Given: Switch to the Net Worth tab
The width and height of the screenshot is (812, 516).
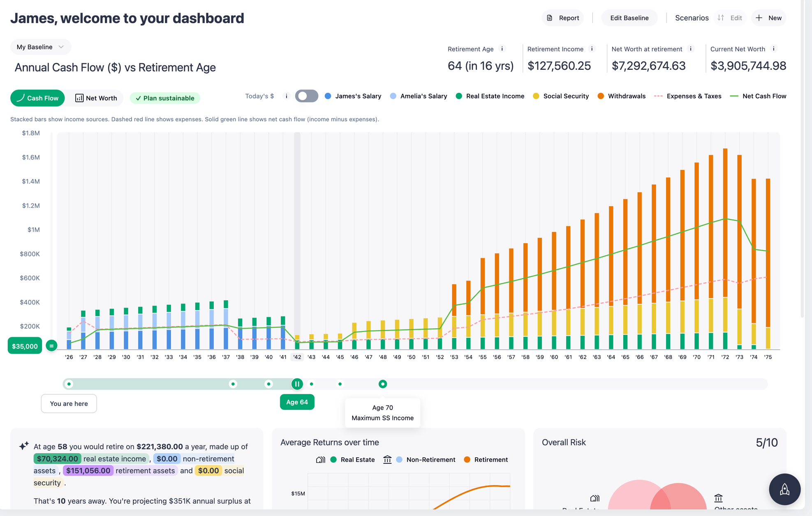Looking at the screenshot, I should pos(96,98).
